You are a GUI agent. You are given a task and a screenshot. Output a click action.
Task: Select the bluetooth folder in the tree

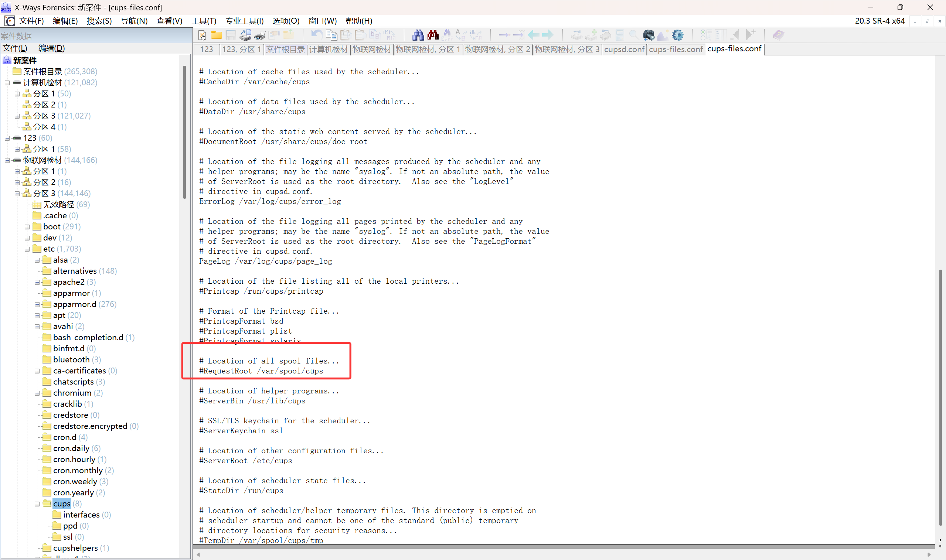click(x=71, y=360)
